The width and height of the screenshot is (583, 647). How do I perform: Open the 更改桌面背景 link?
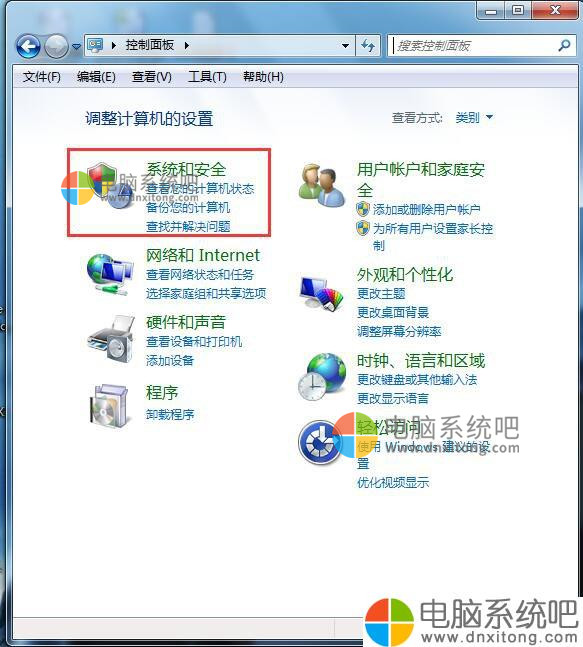click(393, 312)
